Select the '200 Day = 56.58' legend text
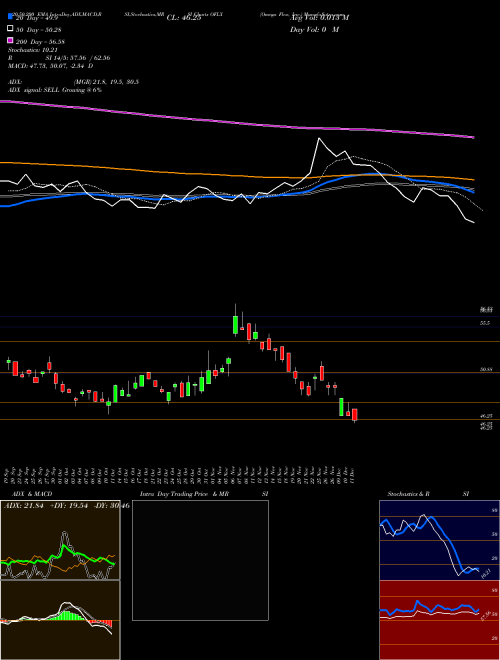The width and height of the screenshot is (500, 660). (40, 41)
